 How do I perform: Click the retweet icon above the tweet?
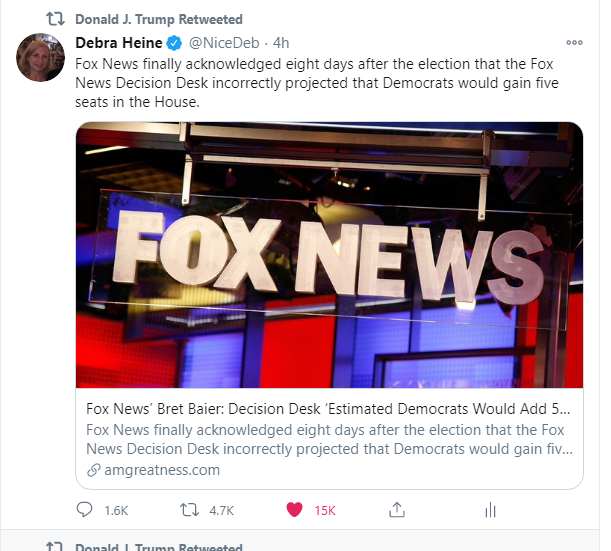click(55, 19)
